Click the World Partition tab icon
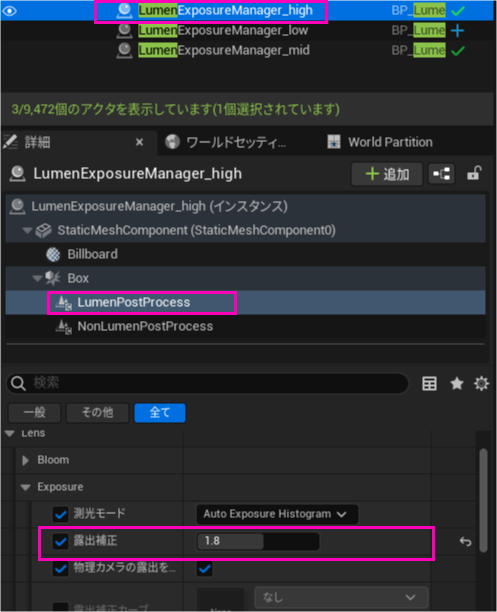 pyautogui.click(x=334, y=142)
